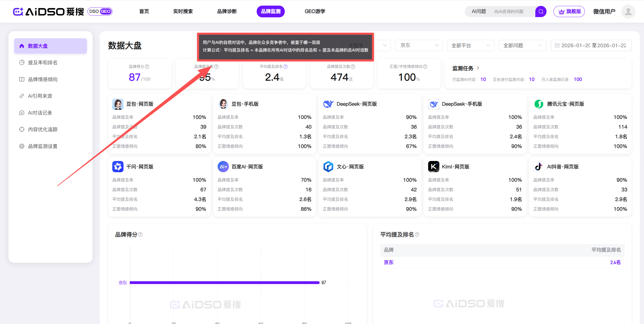Image resolution: width=644 pixels, height=324 pixels.
Task: Open the GEO游学 navigation tab
Action: tap(315, 11)
